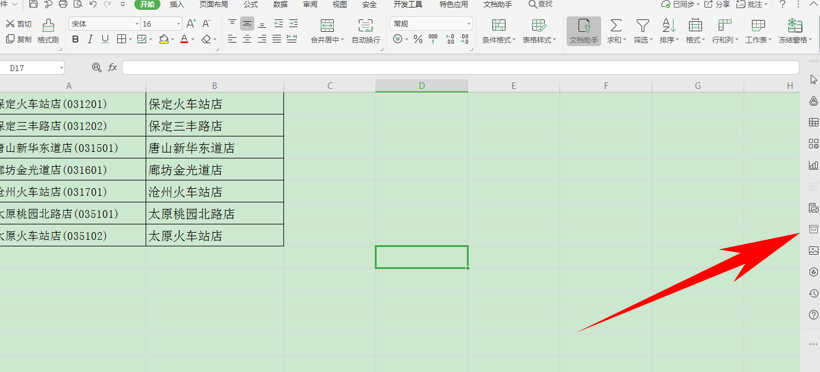Click the percent style icon
Viewport: 820px width, 372px height.
pyautogui.click(x=418, y=39)
